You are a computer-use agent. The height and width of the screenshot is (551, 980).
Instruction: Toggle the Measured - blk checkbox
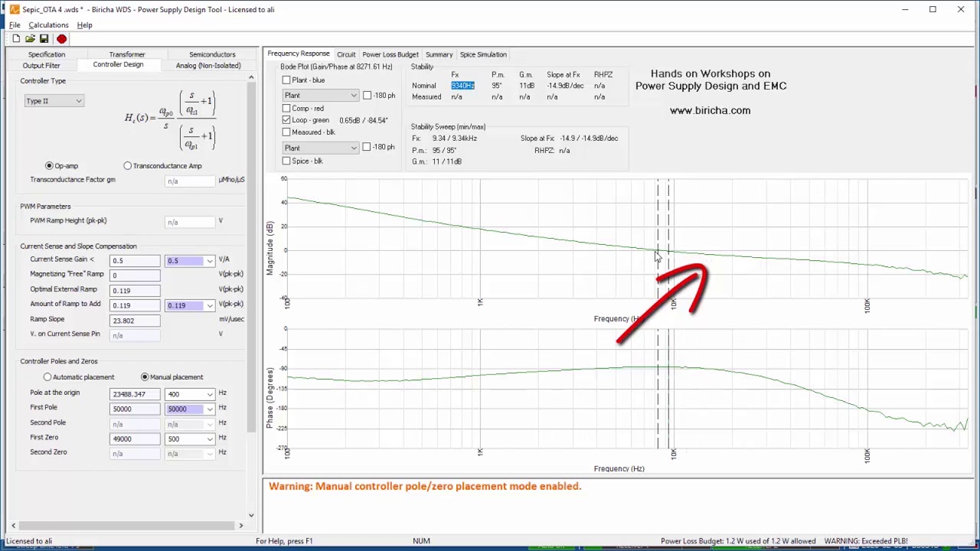point(286,132)
